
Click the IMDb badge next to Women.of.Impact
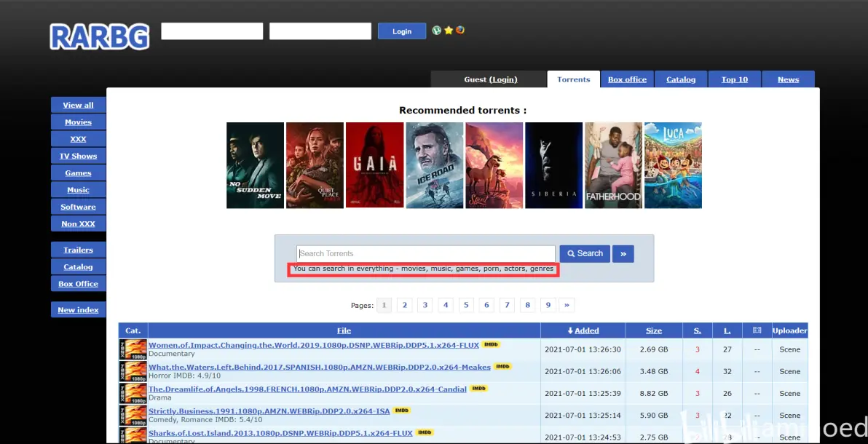491,344
